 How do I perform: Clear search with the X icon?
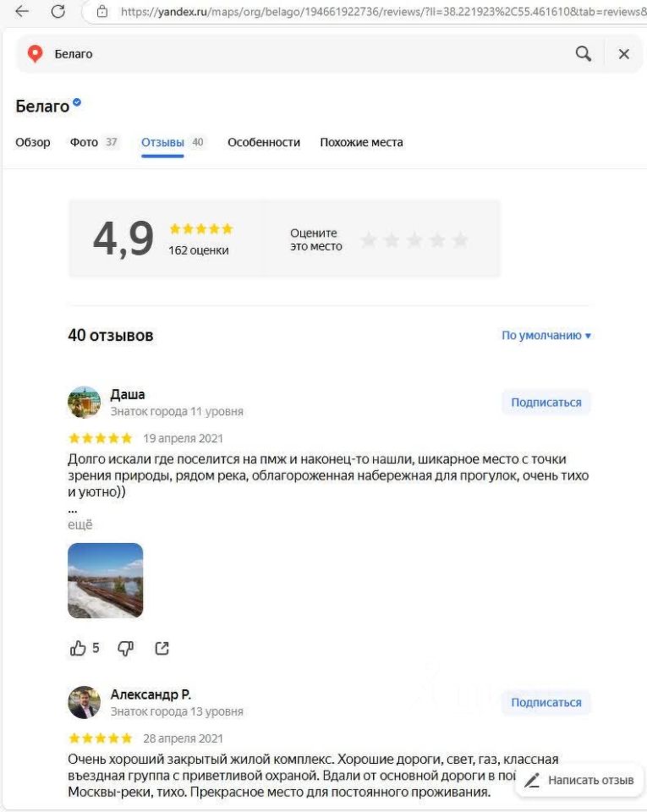[624, 54]
